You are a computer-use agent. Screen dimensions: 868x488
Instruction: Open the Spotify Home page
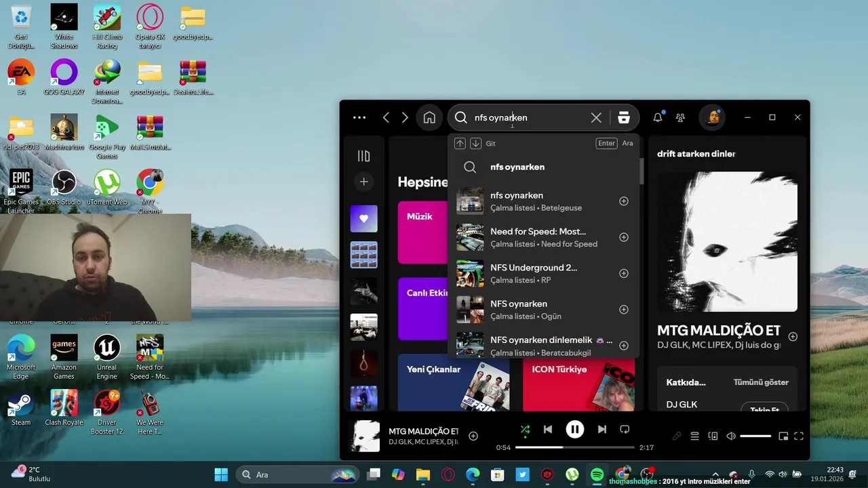pyautogui.click(x=429, y=117)
